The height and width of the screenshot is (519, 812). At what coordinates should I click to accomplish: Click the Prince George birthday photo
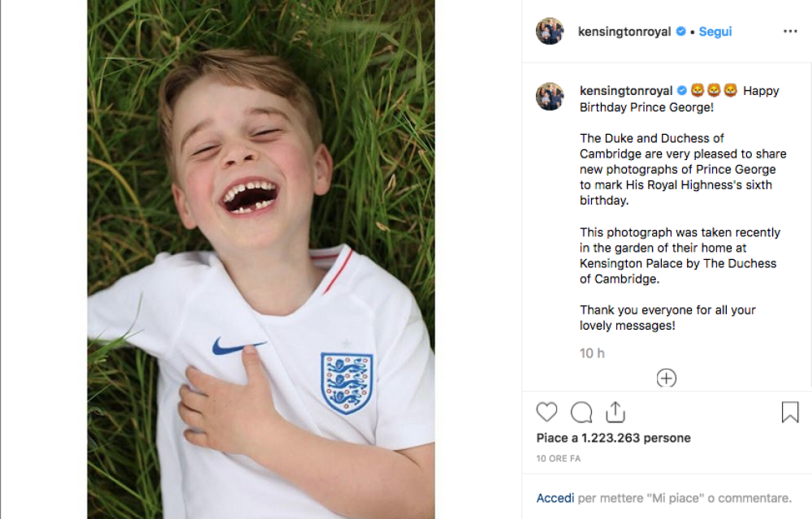(x=261, y=259)
